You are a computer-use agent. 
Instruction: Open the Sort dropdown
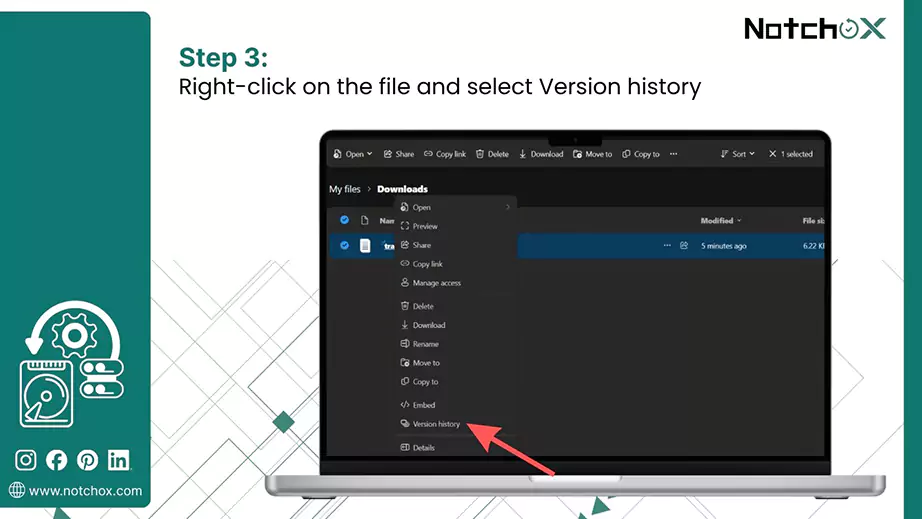click(737, 154)
